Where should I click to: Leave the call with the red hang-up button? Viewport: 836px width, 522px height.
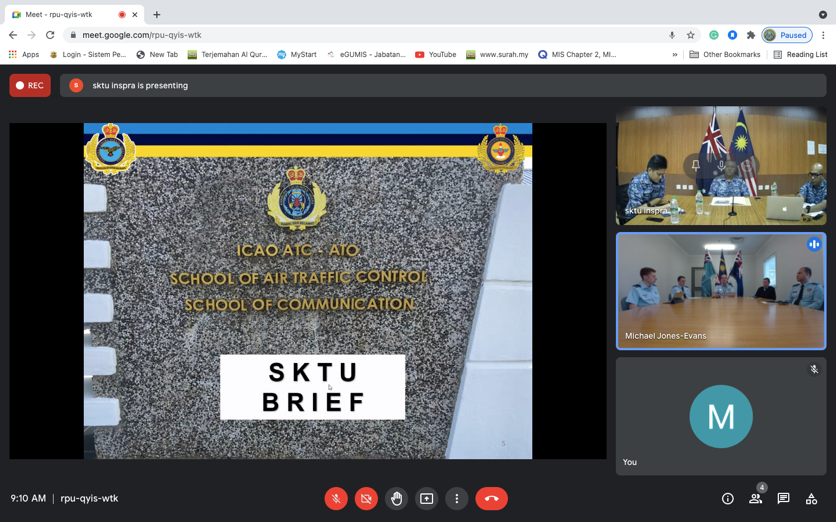tap(492, 499)
